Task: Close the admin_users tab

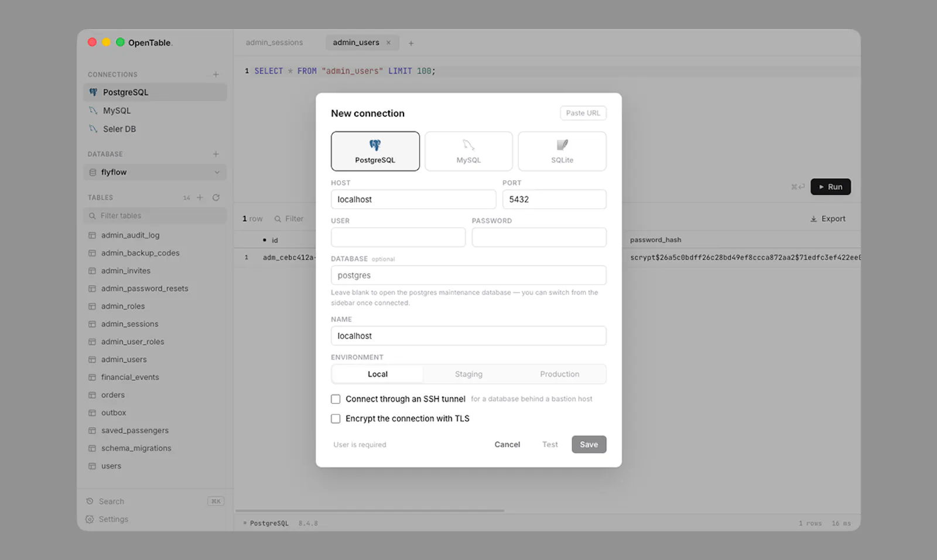Action: (x=388, y=43)
